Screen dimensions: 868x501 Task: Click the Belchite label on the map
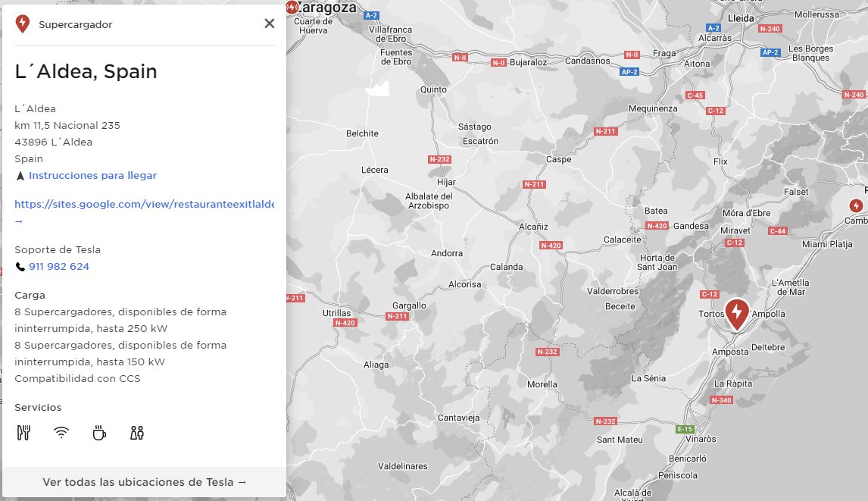362,133
